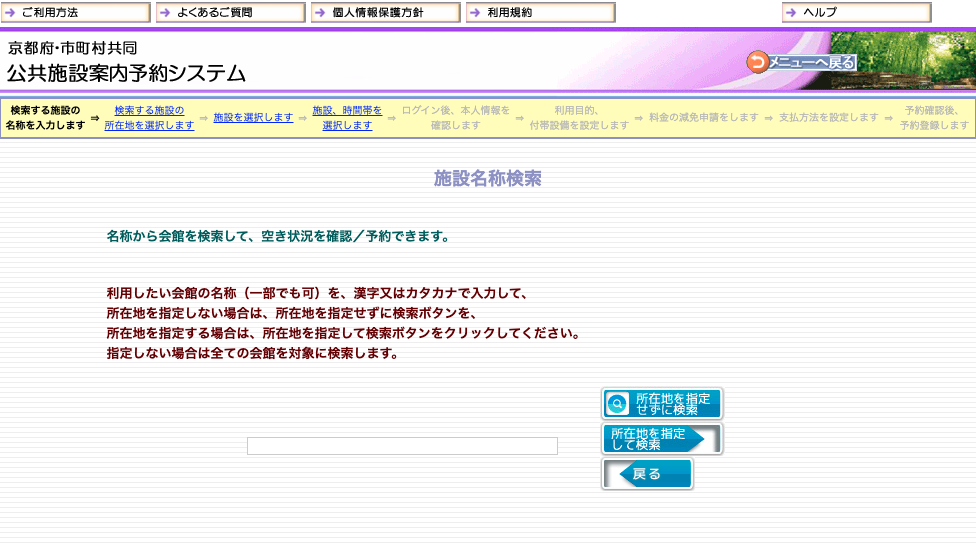Click 所在地を指定せずに検索 button
The width and height of the screenshot is (976, 547).
click(662, 404)
